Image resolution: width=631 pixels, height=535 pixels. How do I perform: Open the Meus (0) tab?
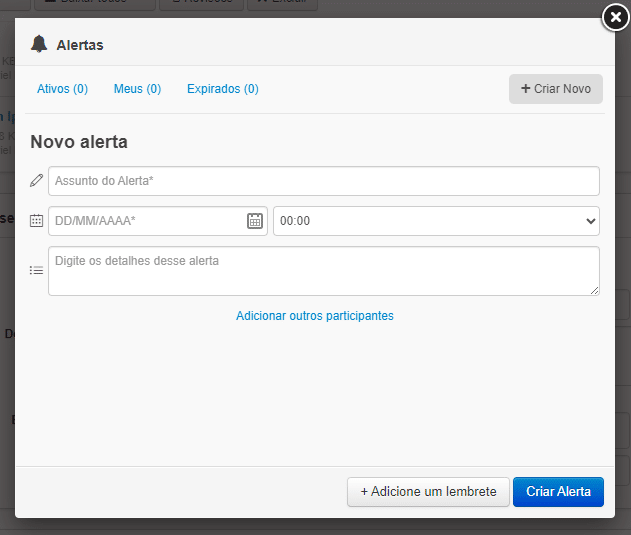[137, 89]
